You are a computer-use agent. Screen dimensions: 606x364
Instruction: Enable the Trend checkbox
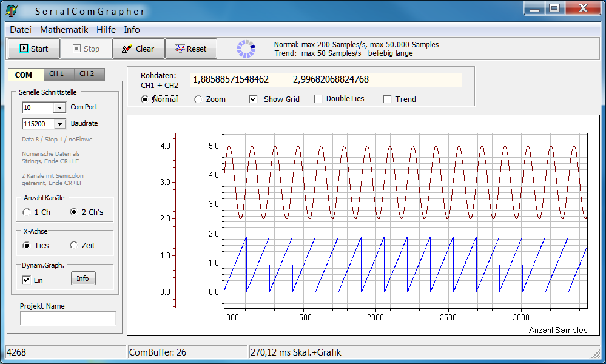coord(387,99)
